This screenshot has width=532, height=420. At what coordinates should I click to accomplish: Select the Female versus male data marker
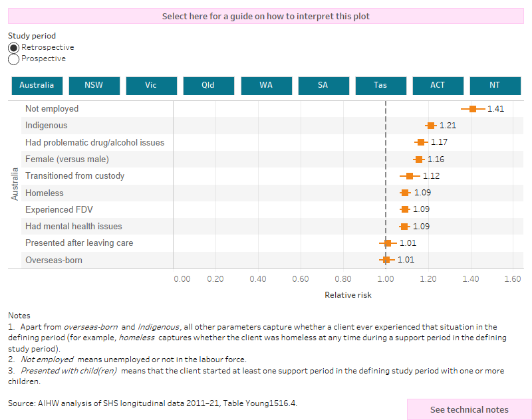click(419, 159)
